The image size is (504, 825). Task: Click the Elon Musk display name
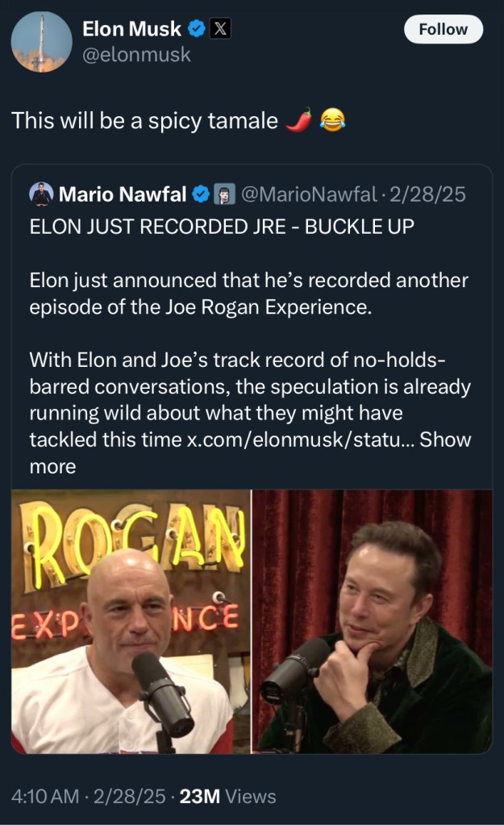[x=131, y=29]
